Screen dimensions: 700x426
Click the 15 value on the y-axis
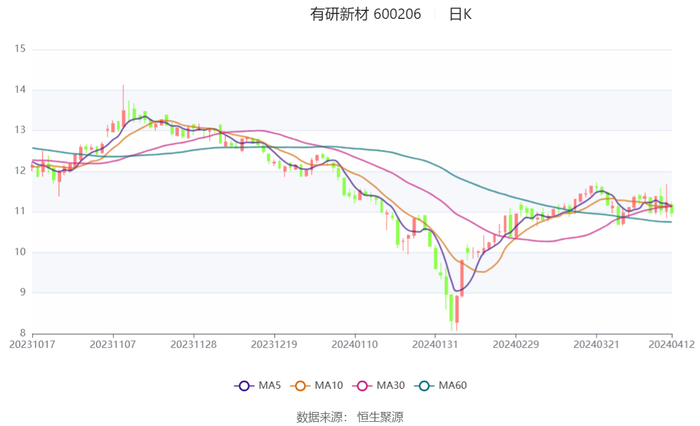(20, 48)
